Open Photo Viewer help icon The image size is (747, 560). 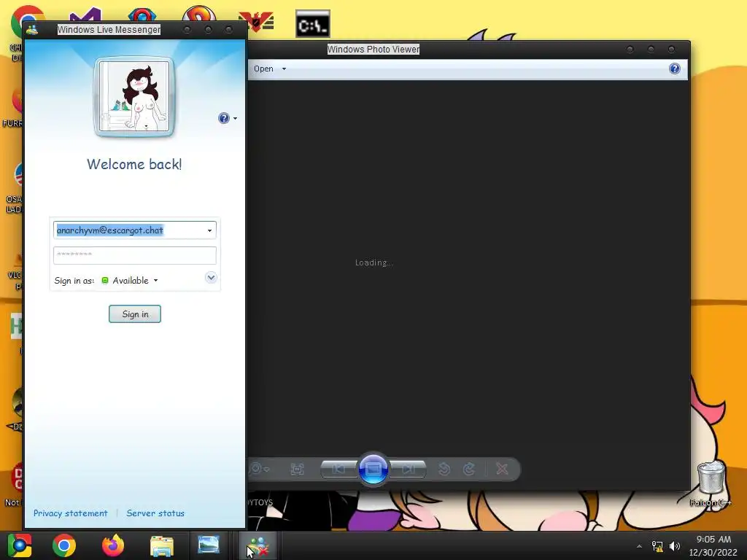point(675,69)
